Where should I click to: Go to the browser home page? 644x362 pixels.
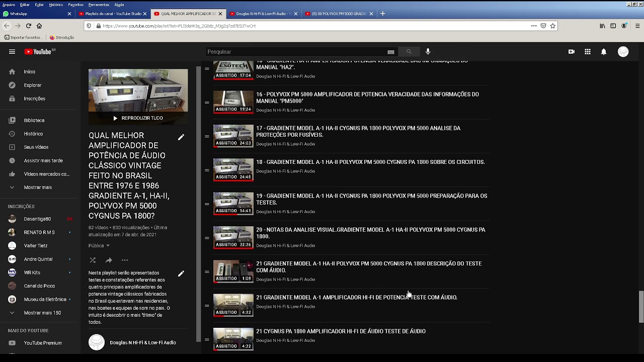[x=39, y=26]
